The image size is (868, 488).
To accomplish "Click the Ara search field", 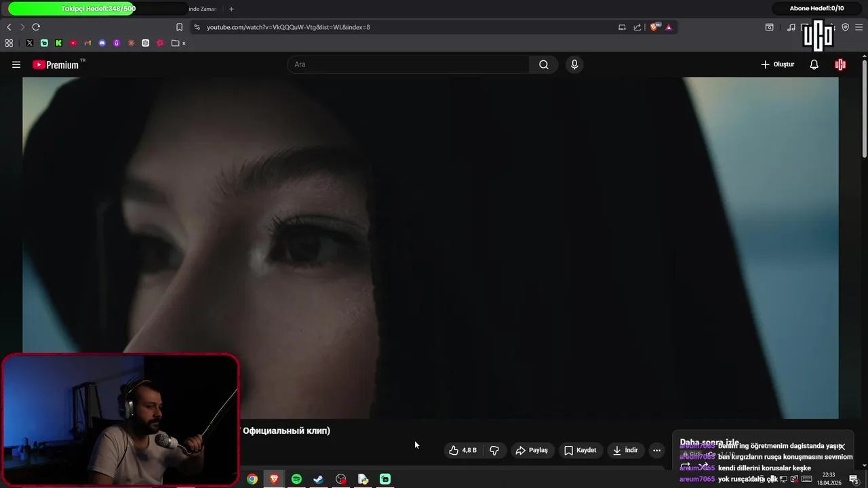I will point(408,64).
